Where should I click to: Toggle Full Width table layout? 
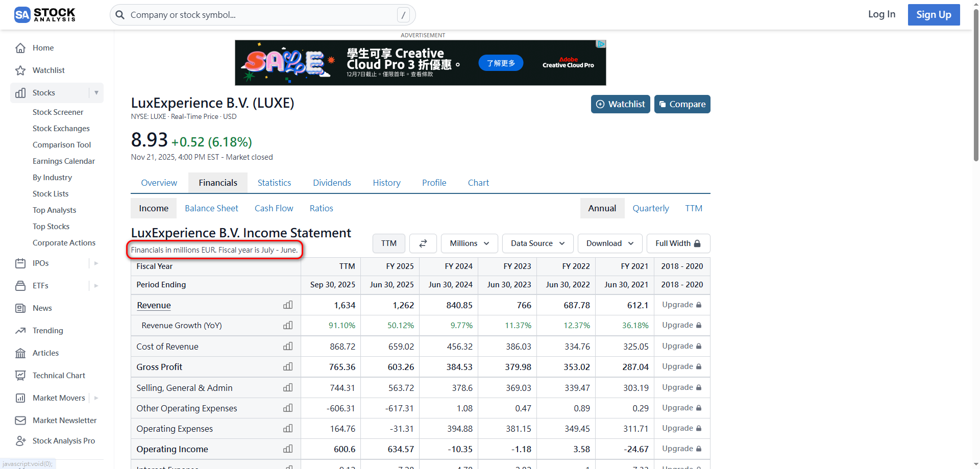point(678,243)
